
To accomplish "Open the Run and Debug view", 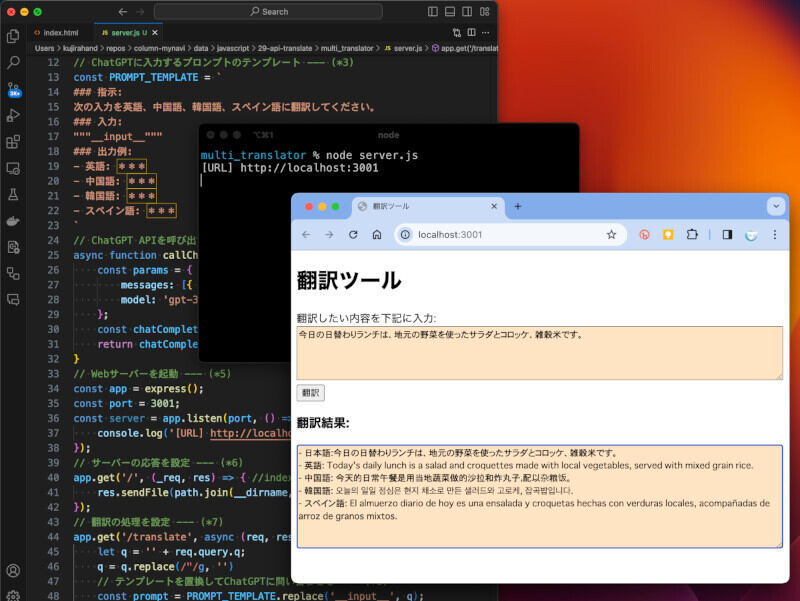I will coord(13,116).
